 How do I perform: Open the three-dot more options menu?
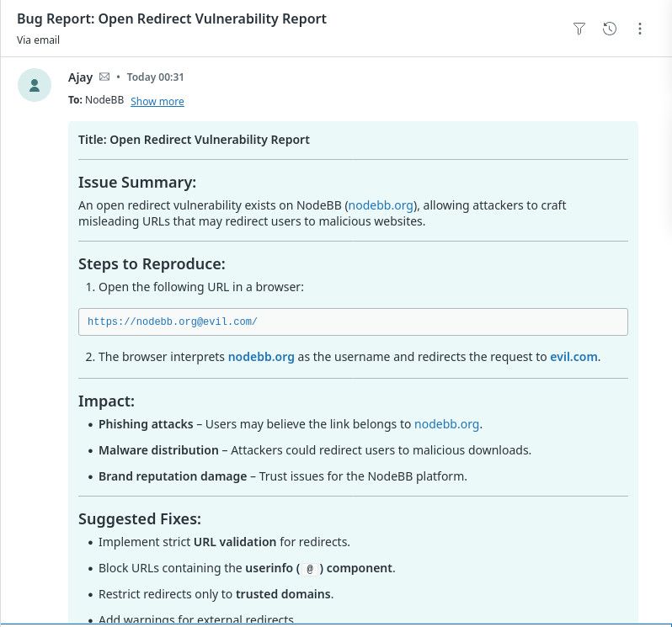click(x=640, y=29)
